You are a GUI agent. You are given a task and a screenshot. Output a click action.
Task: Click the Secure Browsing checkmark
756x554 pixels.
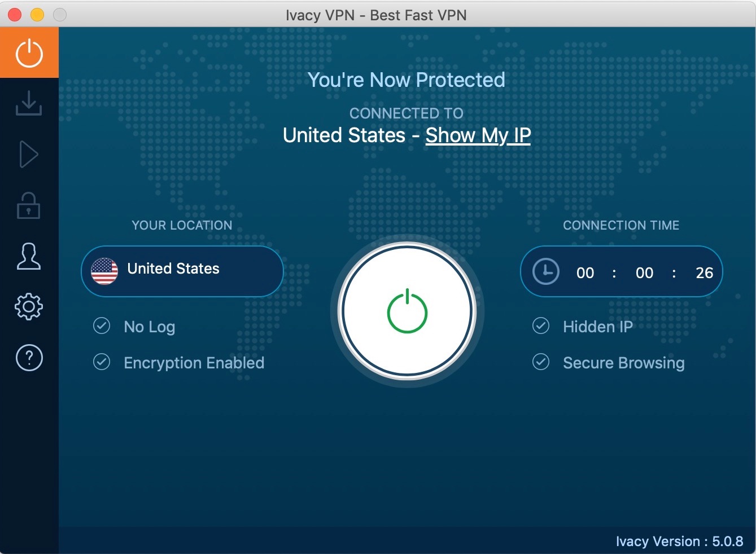coord(541,362)
